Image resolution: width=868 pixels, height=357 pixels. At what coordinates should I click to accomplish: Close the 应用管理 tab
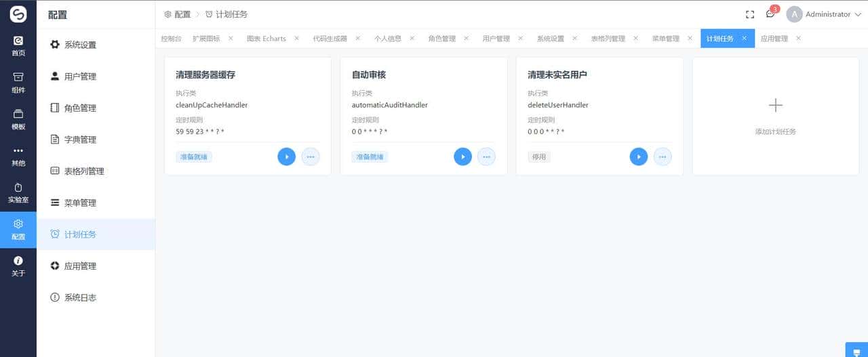pos(798,39)
